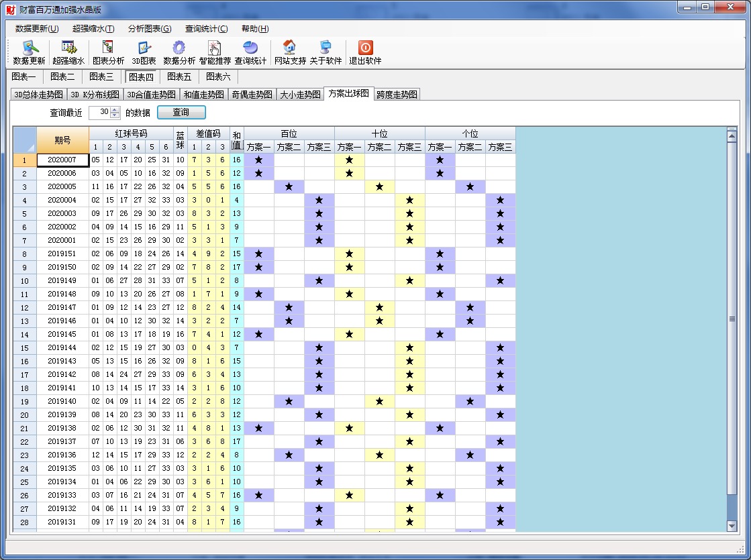Image resolution: width=751 pixels, height=560 pixels.
Task: Launch the 3D图表 view
Action: click(144, 52)
